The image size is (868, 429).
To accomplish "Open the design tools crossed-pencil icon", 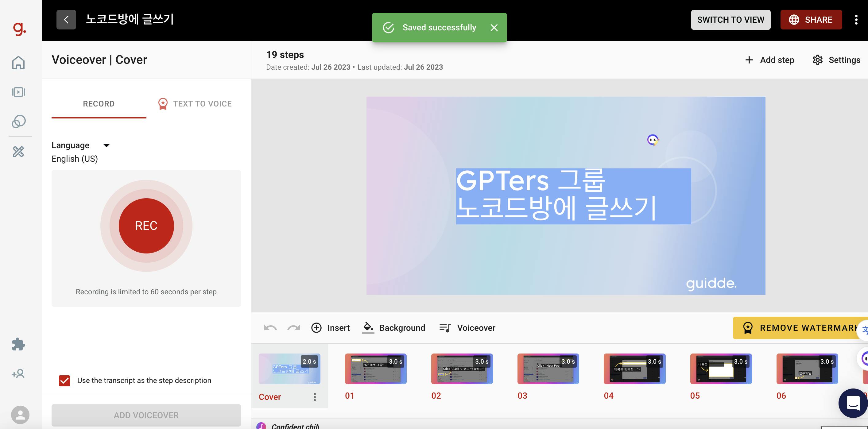I will (x=18, y=152).
